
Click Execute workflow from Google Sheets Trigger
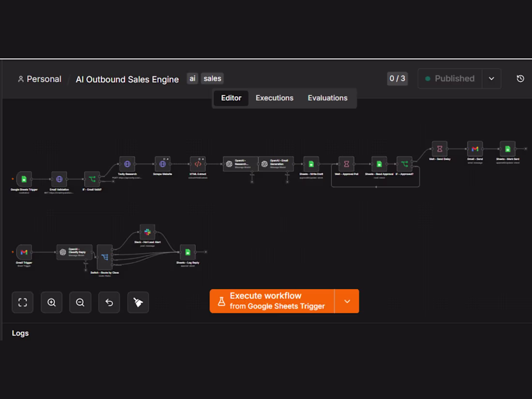click(272, 301)
